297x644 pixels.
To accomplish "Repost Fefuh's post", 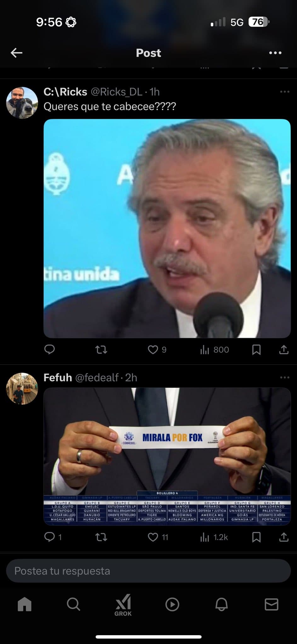I will [101, 537].
